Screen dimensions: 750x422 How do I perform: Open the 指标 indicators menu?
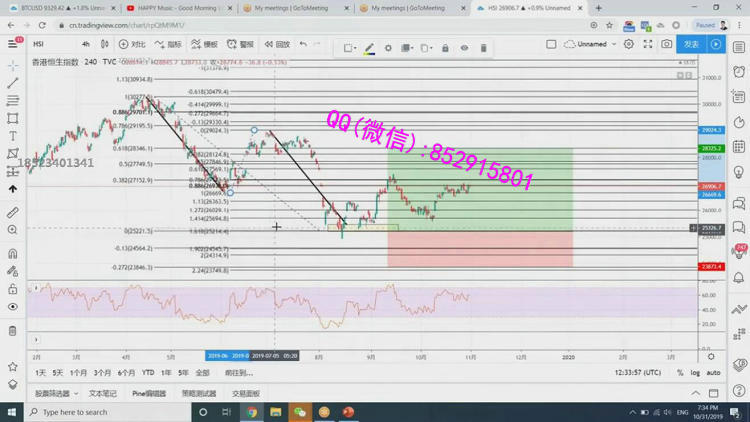(x=169, y=44)
